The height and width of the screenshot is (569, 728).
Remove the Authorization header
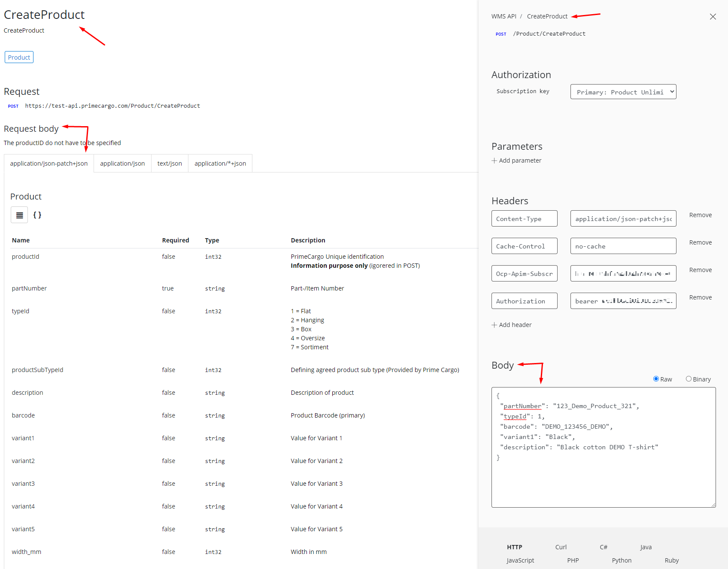700,297
